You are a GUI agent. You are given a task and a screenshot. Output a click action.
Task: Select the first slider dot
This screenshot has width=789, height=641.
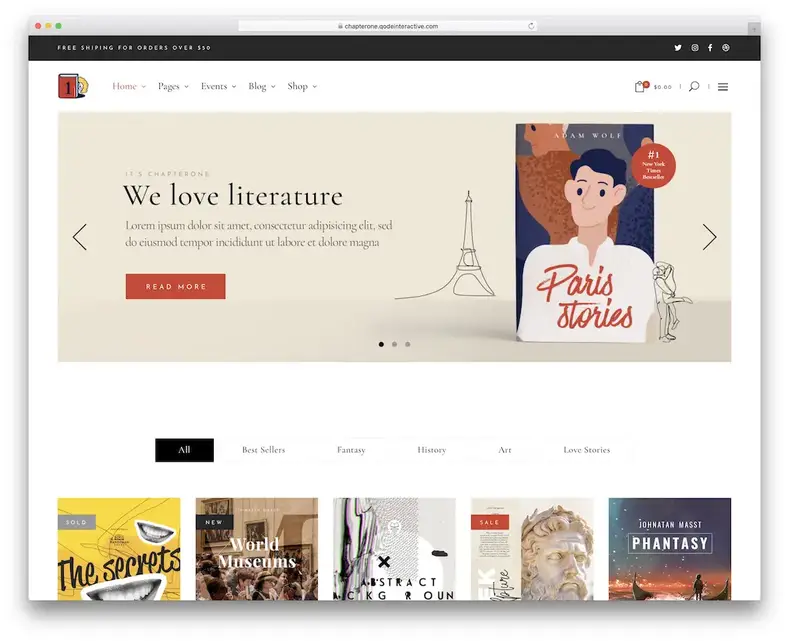[381, 344]
